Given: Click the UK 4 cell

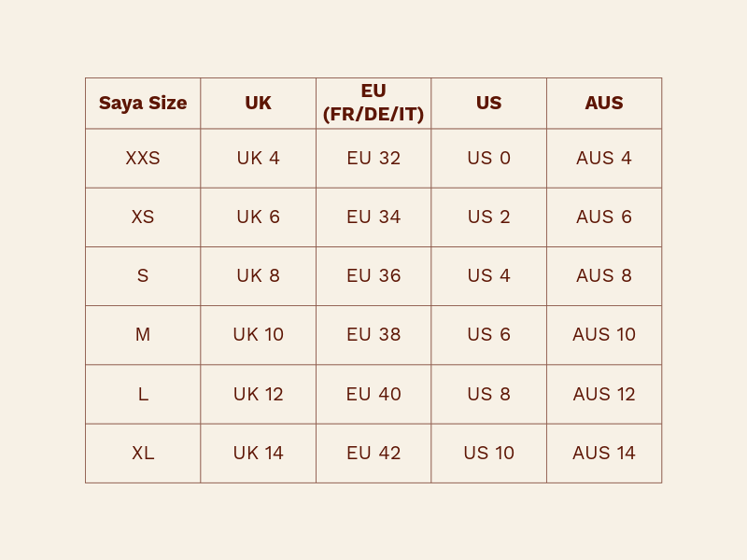Looking at the screenshot, I should tap(258, 158).
